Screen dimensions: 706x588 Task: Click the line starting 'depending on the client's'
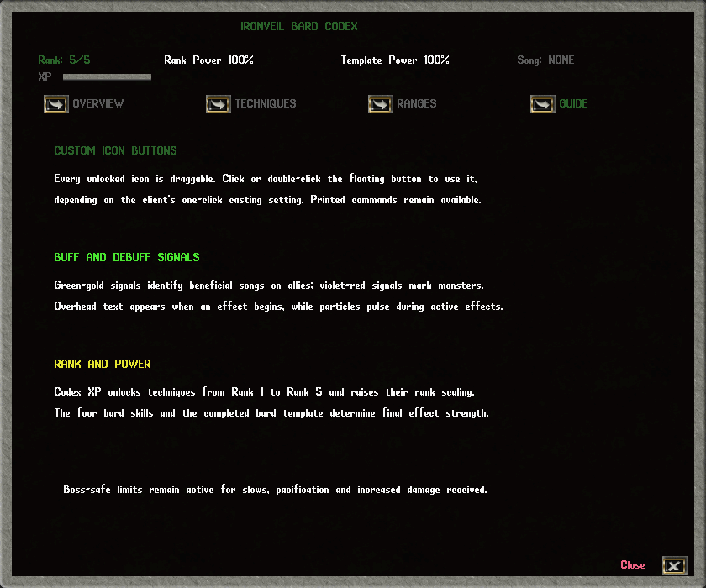(267, 200)
